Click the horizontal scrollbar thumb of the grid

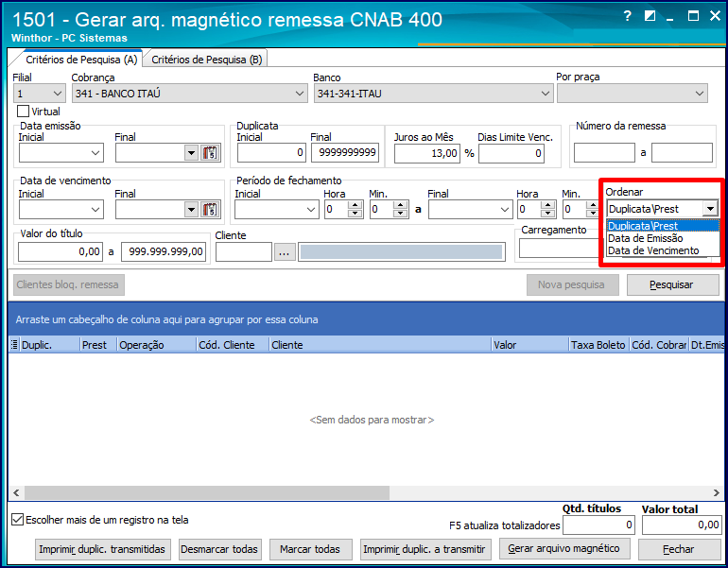[207, 492]
